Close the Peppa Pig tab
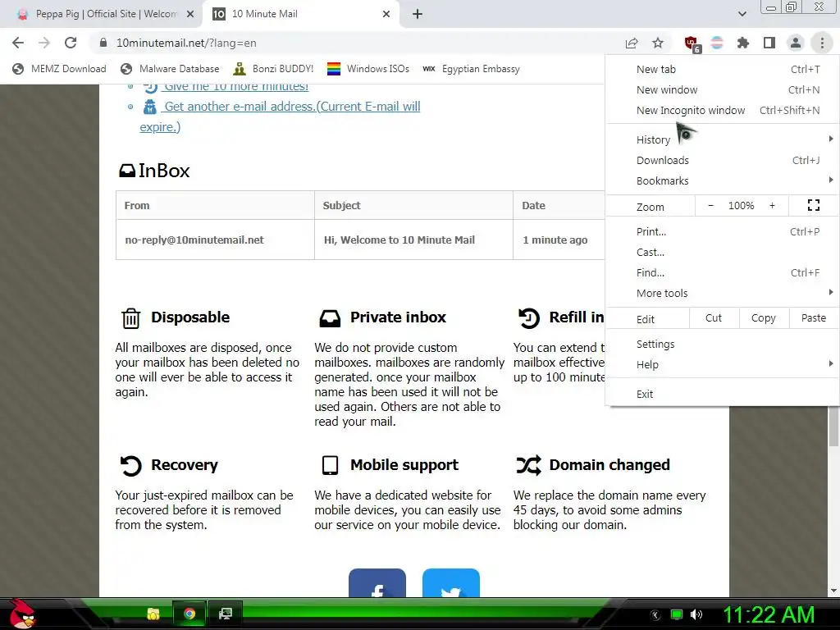Screen dimensions: 840x630 pos(190,14)
